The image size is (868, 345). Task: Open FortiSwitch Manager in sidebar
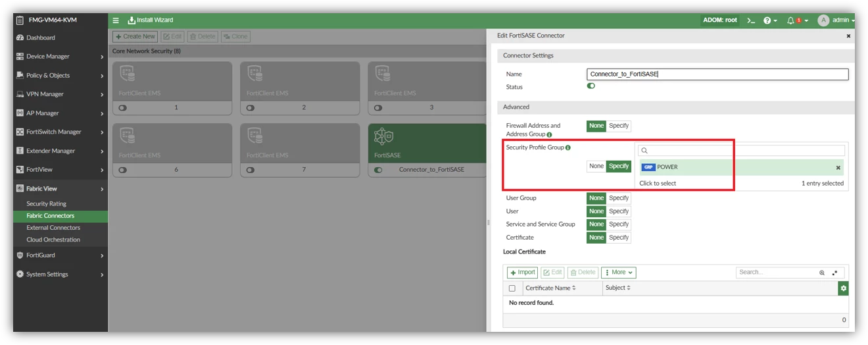pyautogui.click(x=60, y=132)
